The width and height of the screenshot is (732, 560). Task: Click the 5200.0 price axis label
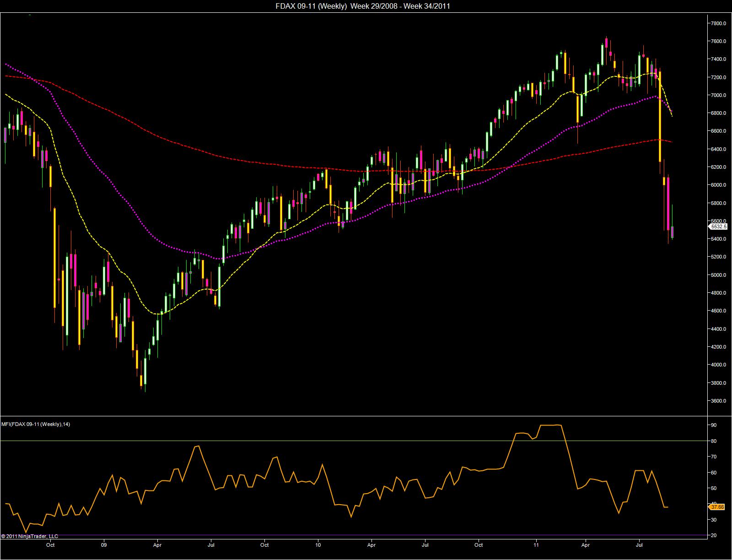click(719, 257)
